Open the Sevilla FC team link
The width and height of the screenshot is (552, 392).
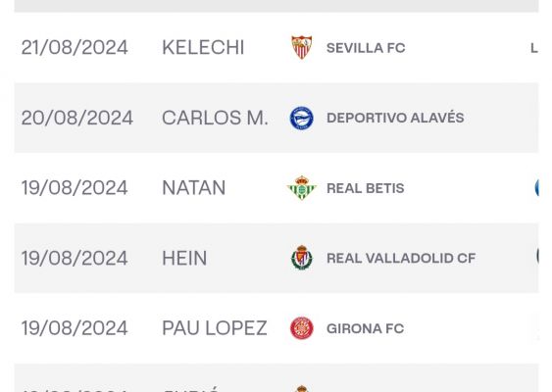pos(366,48)
